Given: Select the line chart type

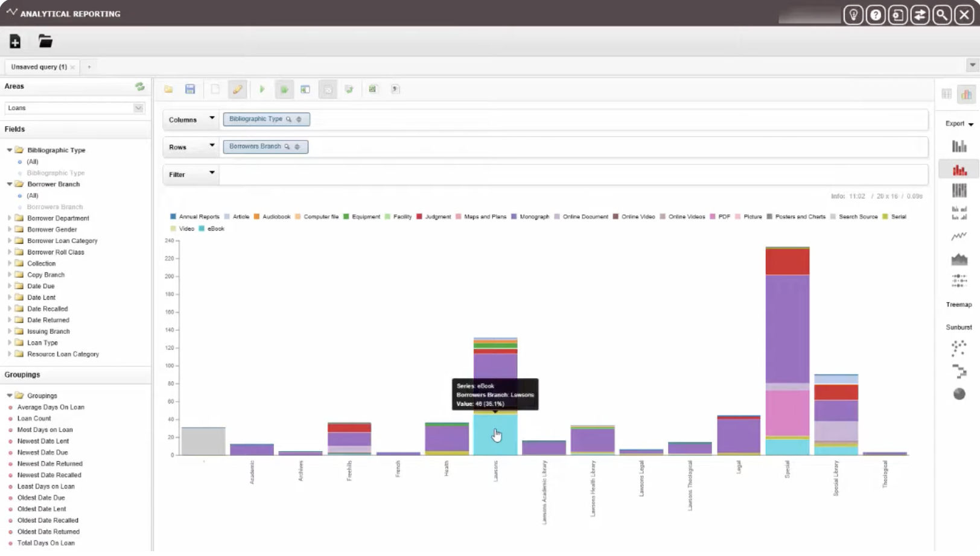Looking at the screenshot, I should pyautogui.click(x=959, y=236).
